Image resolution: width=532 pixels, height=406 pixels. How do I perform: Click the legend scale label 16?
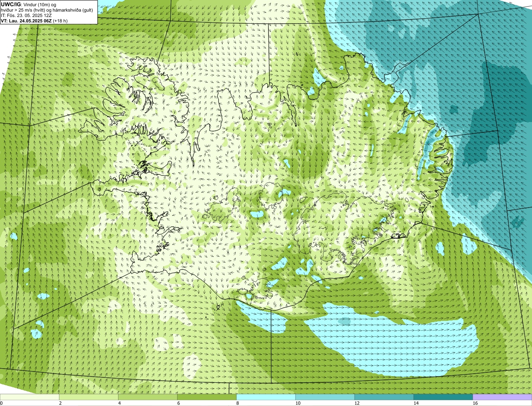click(475, 403)
